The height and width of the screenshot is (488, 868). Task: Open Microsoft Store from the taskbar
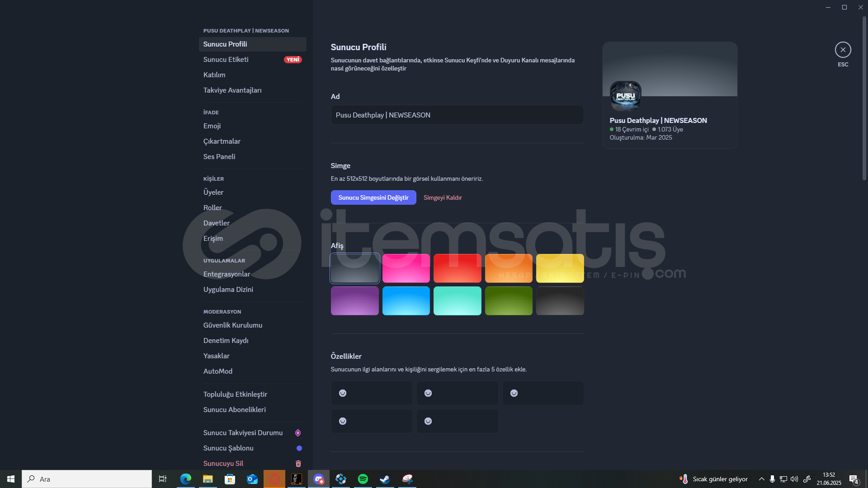point(230,479)
